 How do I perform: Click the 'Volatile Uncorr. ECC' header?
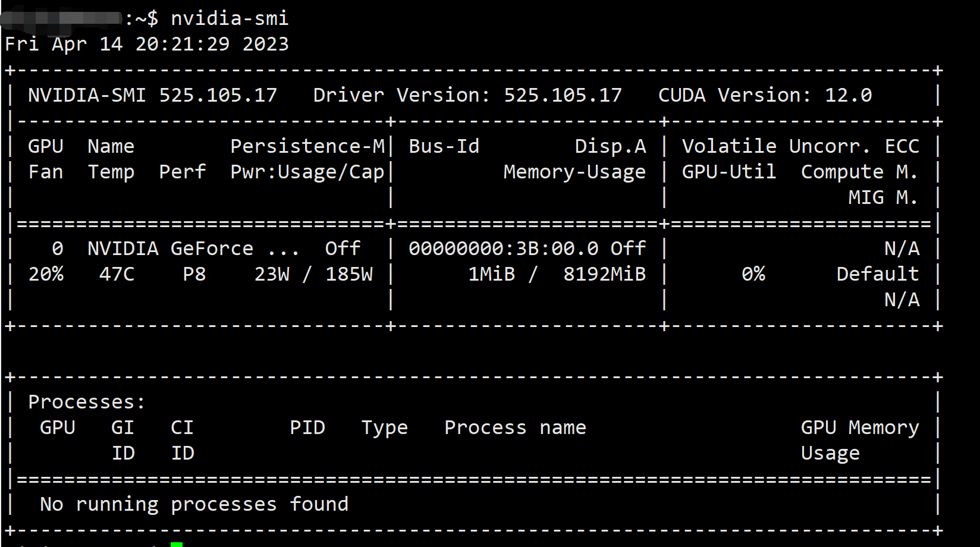click(801, 146)
